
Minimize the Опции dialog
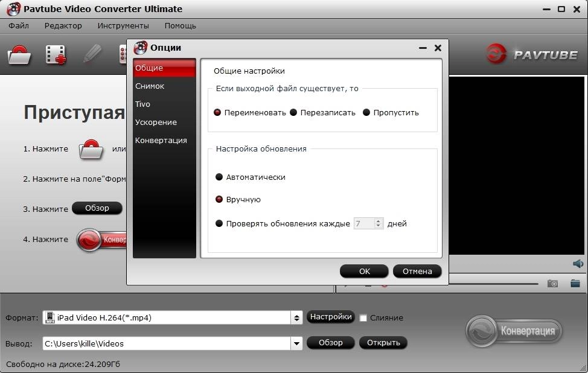click(x=423, y=48)
